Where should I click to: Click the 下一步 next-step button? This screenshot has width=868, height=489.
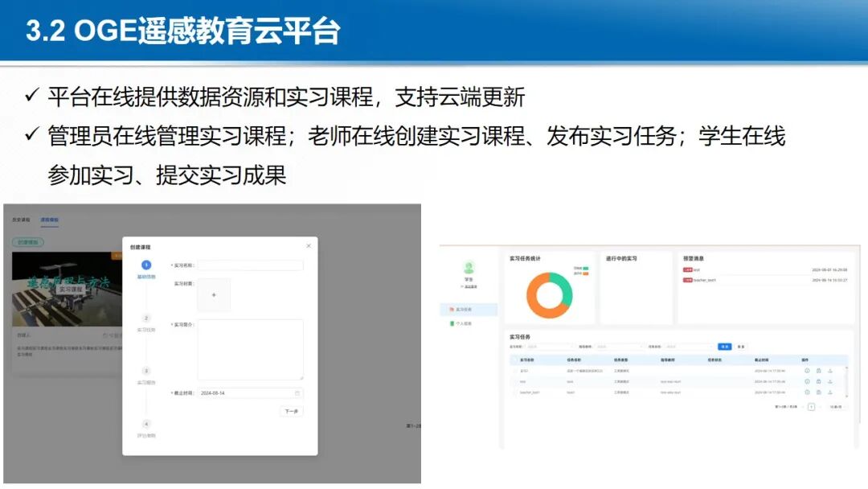[x=292, y=412]
